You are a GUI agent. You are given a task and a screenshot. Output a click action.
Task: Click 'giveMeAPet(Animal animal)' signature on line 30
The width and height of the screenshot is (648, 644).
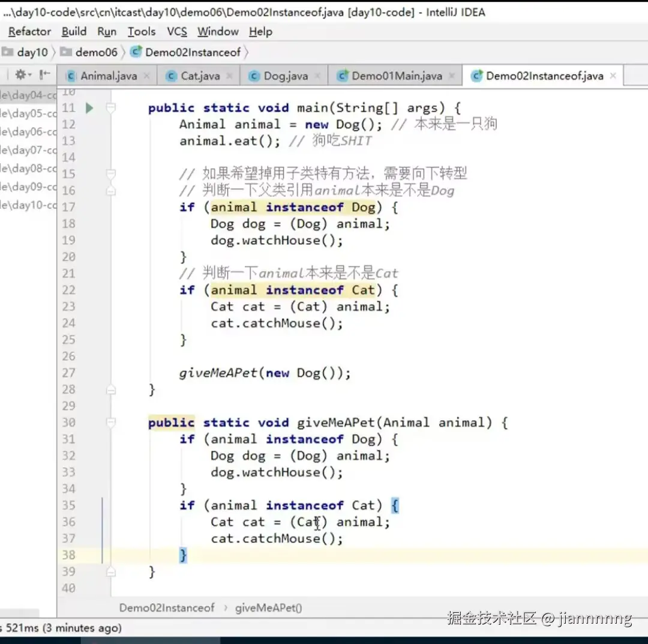pos(395,423)
